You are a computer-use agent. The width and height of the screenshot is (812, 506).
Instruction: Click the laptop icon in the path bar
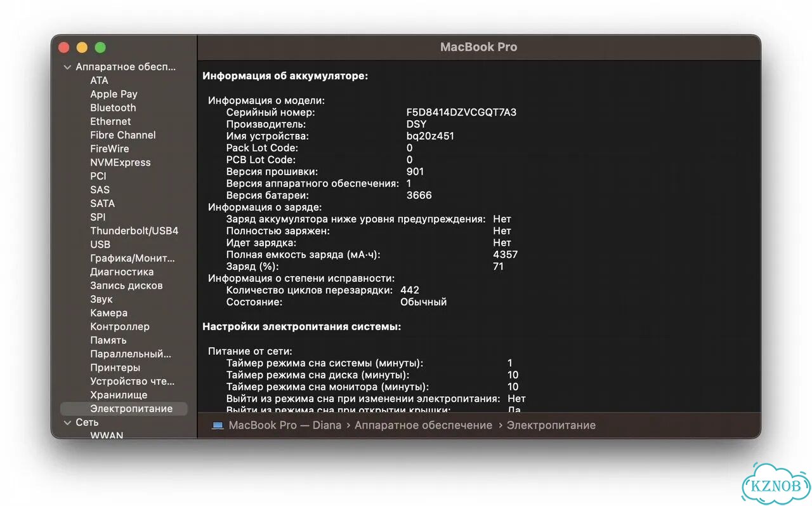[218, 425]
